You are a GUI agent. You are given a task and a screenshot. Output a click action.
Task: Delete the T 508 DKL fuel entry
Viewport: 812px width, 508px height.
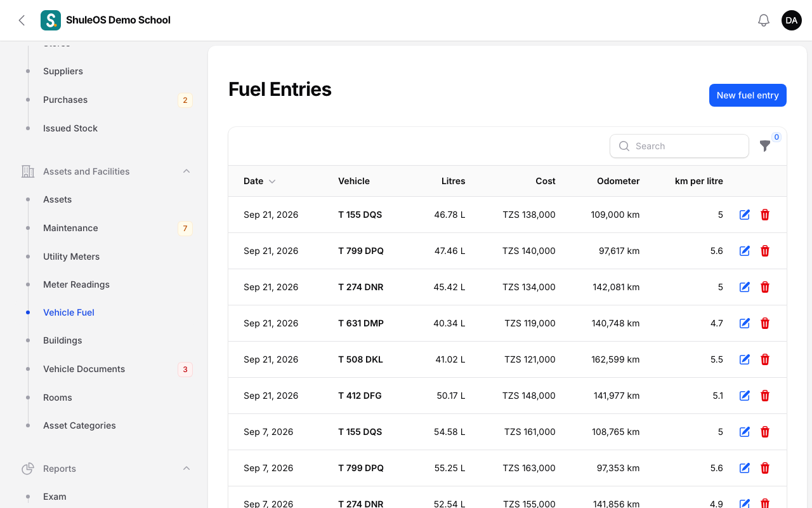point(765,359)
